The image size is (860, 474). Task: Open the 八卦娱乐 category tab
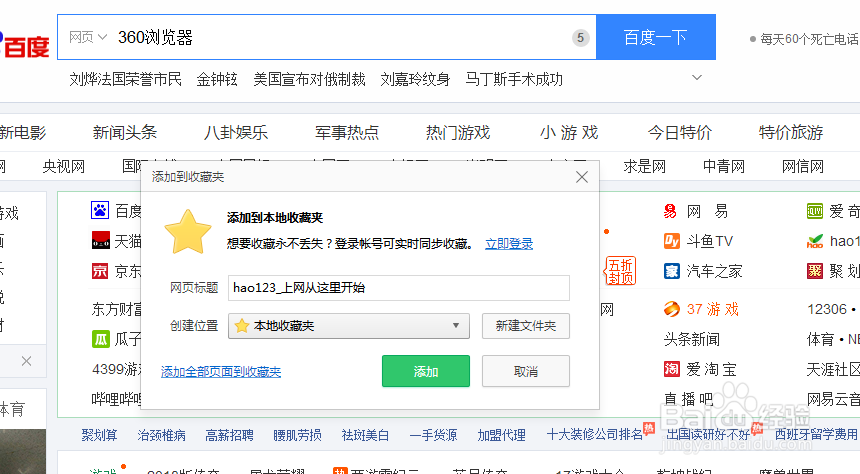pyautogui.click(x=236, y=132)
